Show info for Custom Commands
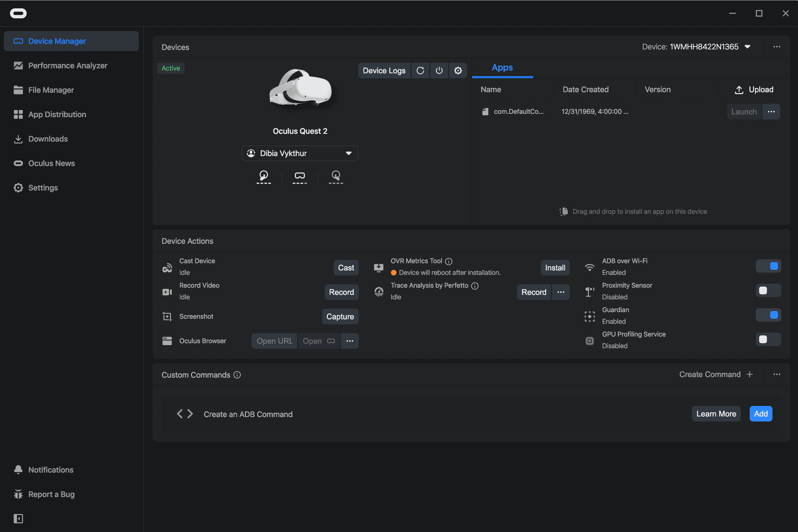The height and width of the screenshot is (532, 798). coord(237,375)
